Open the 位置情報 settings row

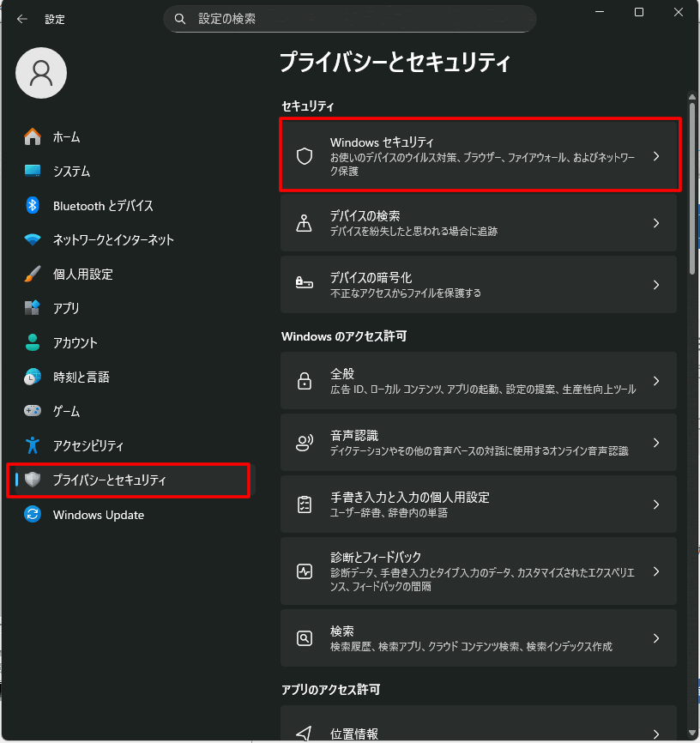tap(477, 732)
